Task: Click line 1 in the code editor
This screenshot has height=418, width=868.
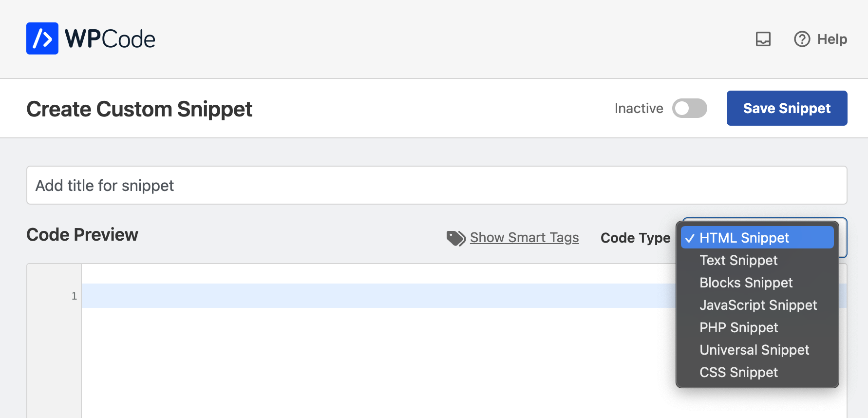Action: point(378,296)
